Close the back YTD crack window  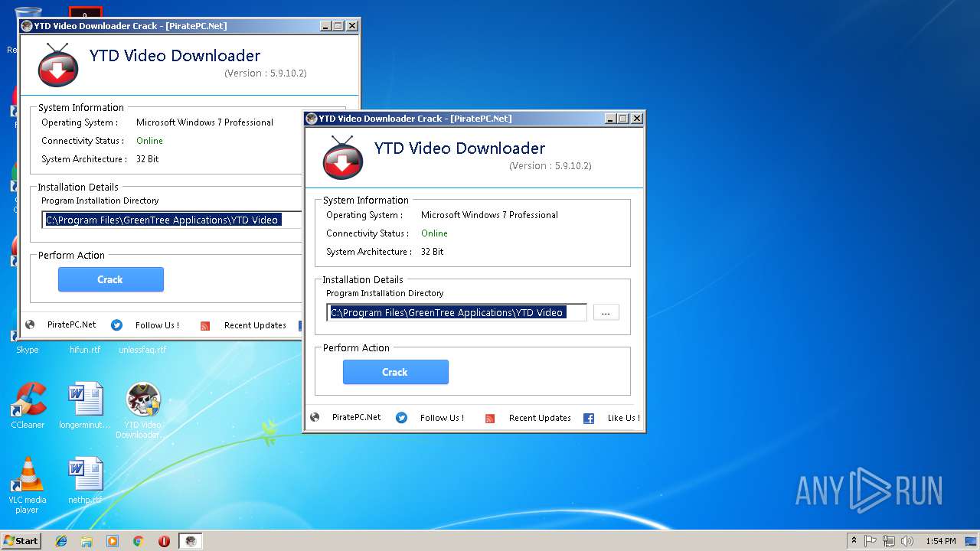(x=351, y=26)
